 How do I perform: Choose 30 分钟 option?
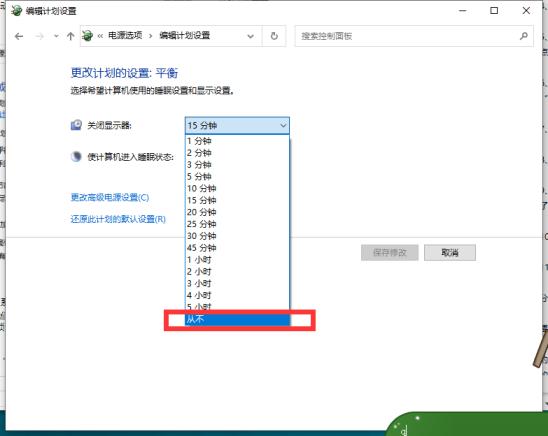(x=237, y=236)
